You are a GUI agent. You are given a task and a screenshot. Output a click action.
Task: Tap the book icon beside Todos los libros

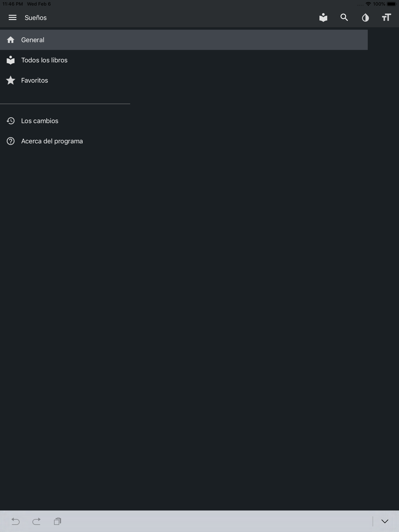click(11, 60)
